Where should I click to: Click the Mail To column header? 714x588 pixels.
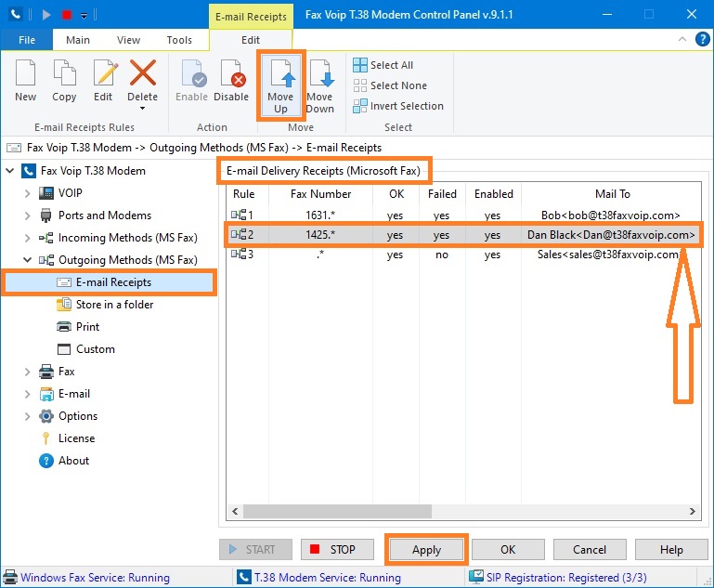point(612,194)
